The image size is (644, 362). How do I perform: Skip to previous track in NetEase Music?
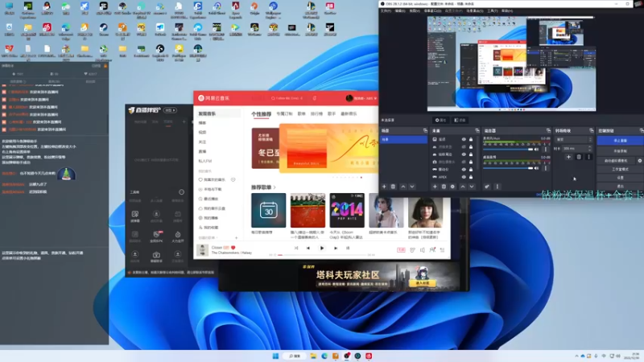308,248
